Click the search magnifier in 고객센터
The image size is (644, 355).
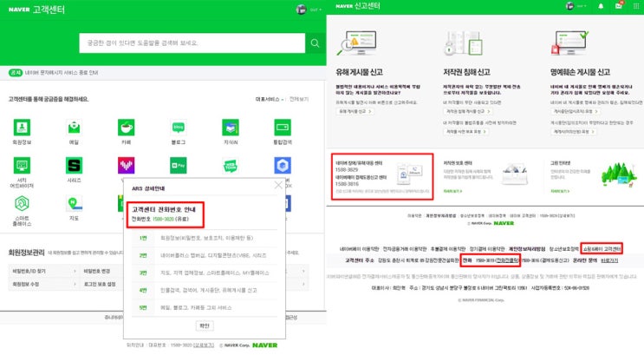315,43
